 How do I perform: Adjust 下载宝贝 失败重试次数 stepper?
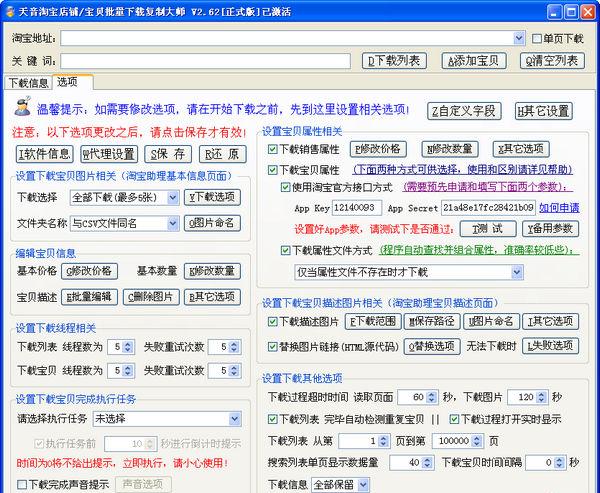(x=234, y=371)
